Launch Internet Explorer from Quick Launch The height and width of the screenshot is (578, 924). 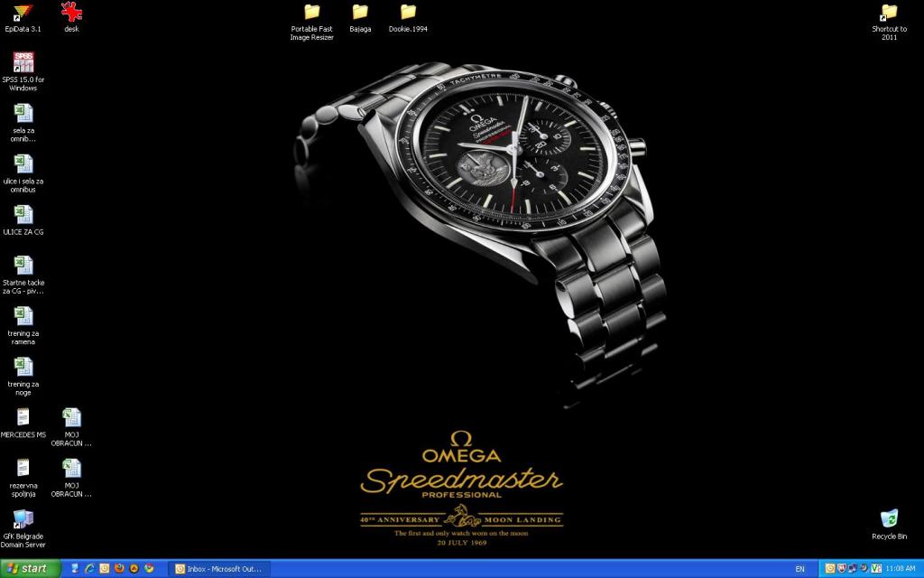[x=89, y=569]
